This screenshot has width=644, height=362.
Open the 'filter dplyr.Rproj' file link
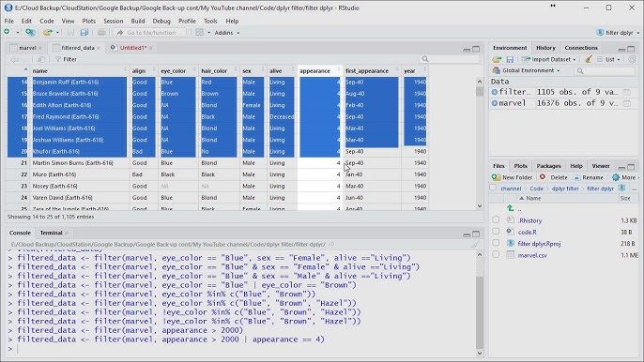click(539, 244)
